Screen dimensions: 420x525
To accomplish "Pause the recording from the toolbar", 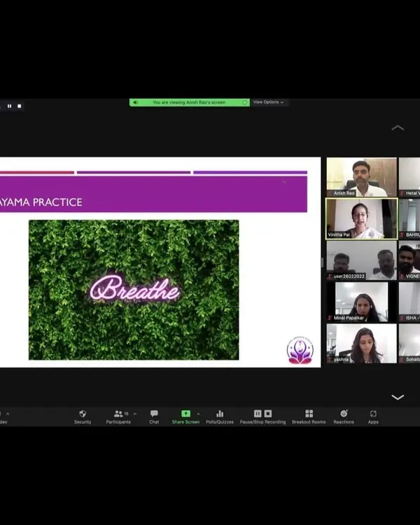I will (258, 414).
